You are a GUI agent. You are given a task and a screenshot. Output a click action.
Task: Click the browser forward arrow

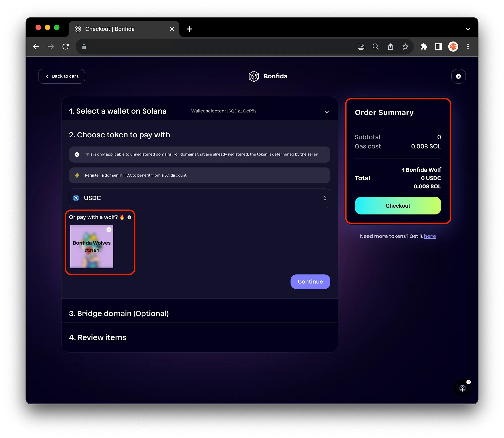(51, 47)
